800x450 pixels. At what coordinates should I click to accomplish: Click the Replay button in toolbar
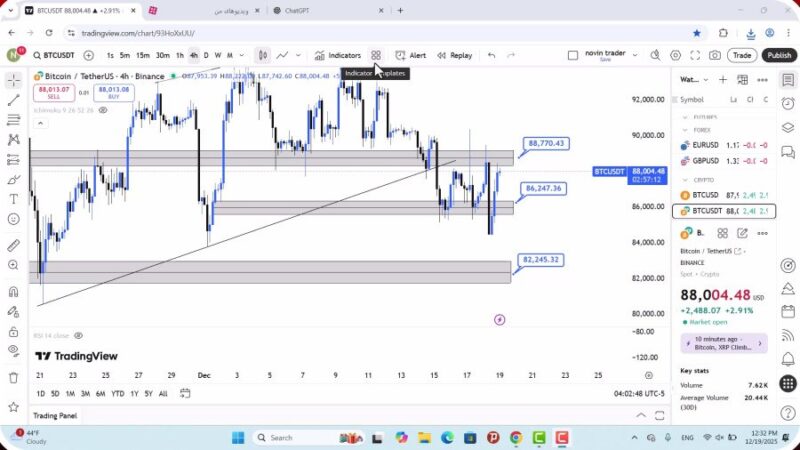(455, 56)
